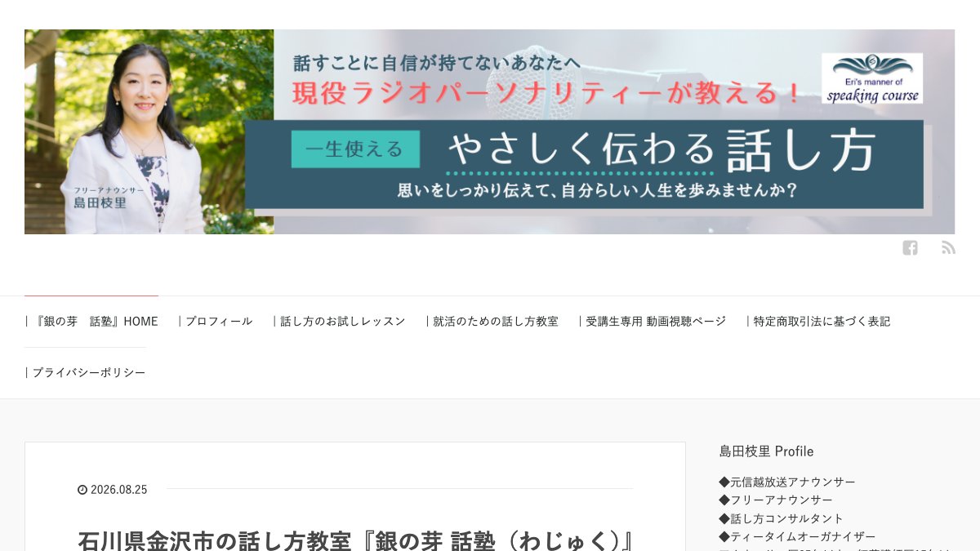Open the RSS feed icon

(948, 247)
